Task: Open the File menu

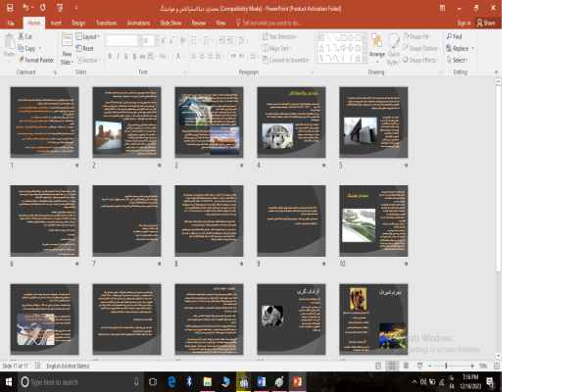Action: tap(10, 22)
